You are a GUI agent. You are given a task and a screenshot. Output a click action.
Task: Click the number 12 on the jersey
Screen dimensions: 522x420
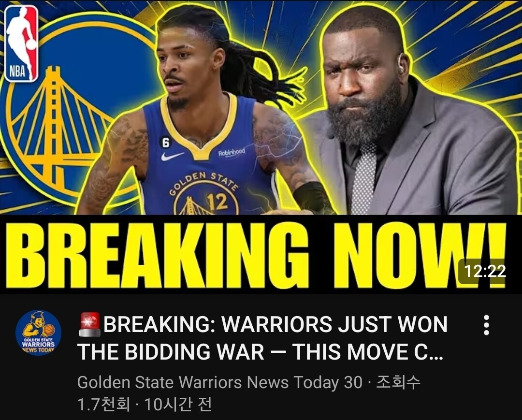pos(217,201)
